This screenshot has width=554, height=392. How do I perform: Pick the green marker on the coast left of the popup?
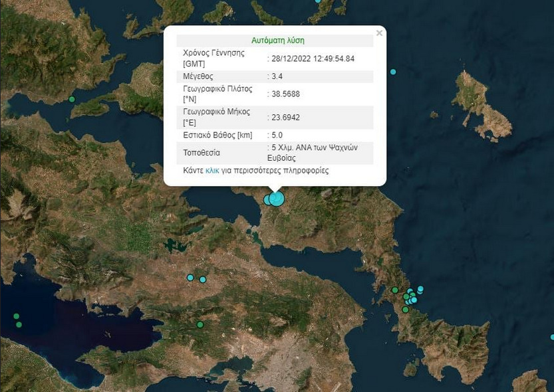coord(72,100)
